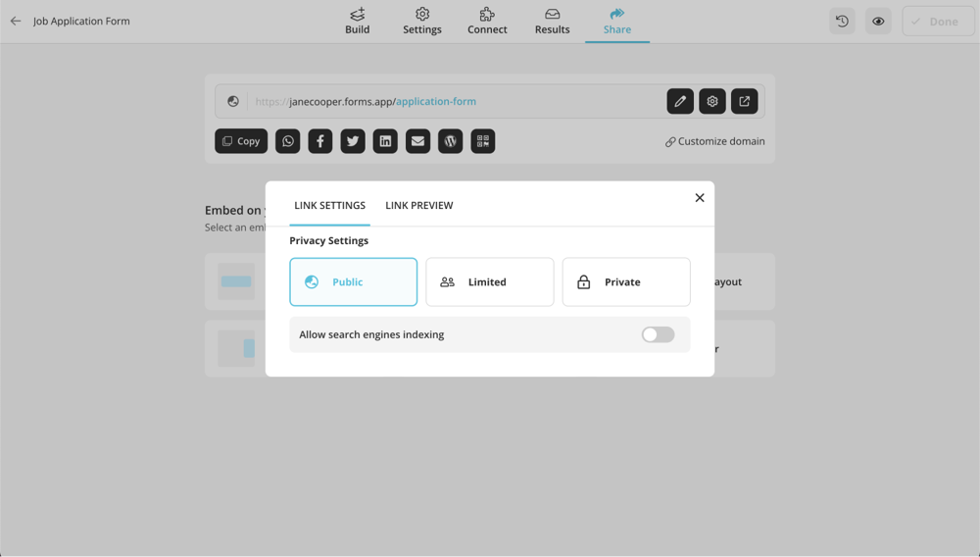Screen dimensions: 980x557
Task: Share form on Facebook
Action: click(320, 141)
